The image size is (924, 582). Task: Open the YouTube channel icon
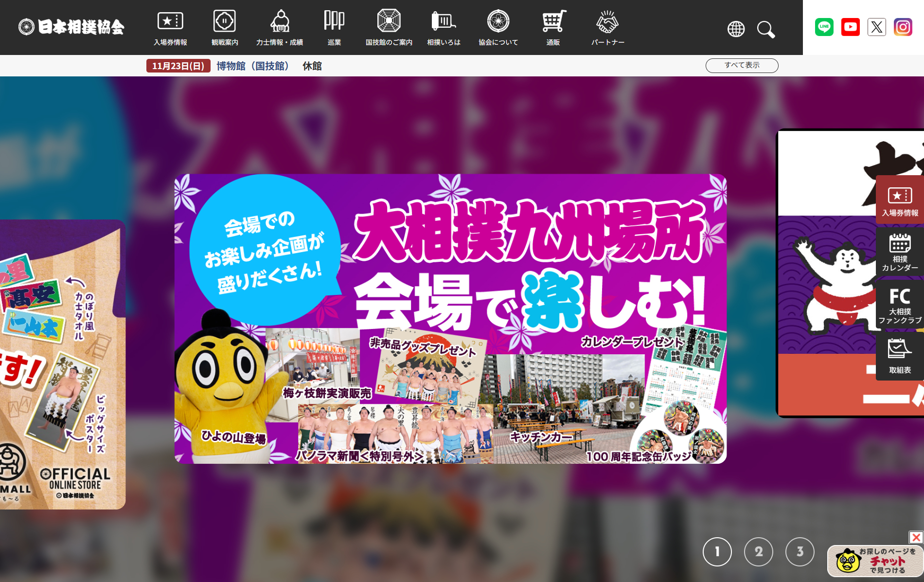coord(850,27)
